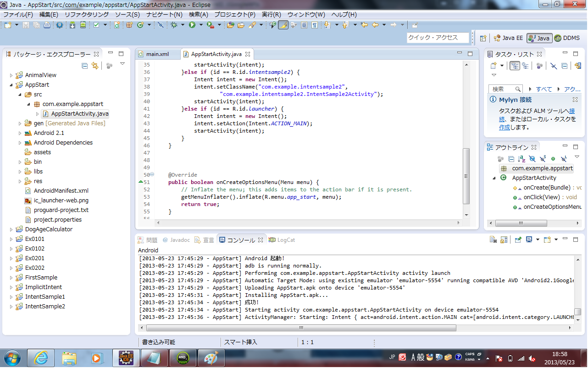The width and height of the screenshot is (588, 368).
Task: Click the Back navigation arrow icon
Action: (x=375, y=25)
